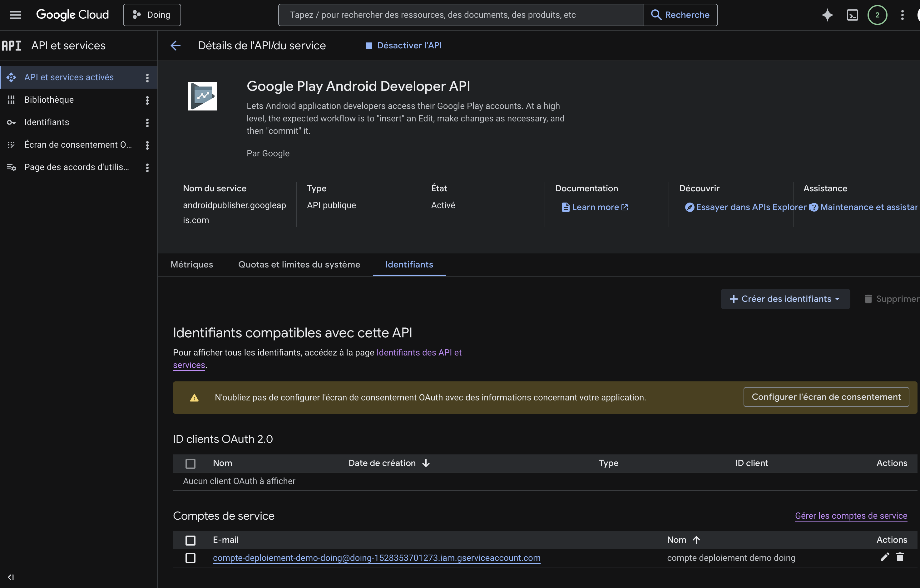The image size is (920, 588).
Task: Click the Supprimer button
Action: click(892, 299)
